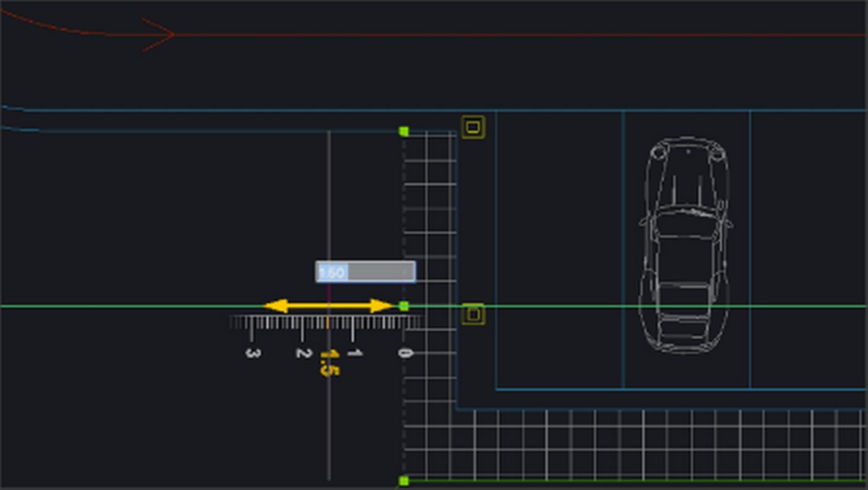The height and width of the screenshot is (490, 868).
Task: Select the middle green grip on the green line
Action: click(x=404, y=306)
